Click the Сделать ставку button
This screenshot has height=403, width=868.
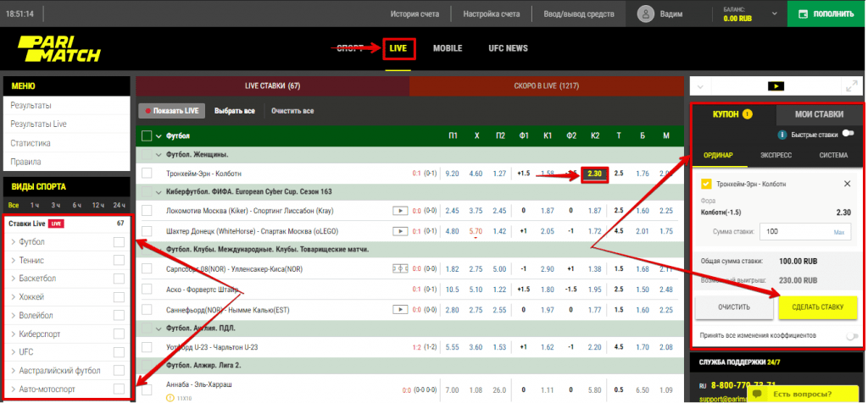click(x=817, y=307)
